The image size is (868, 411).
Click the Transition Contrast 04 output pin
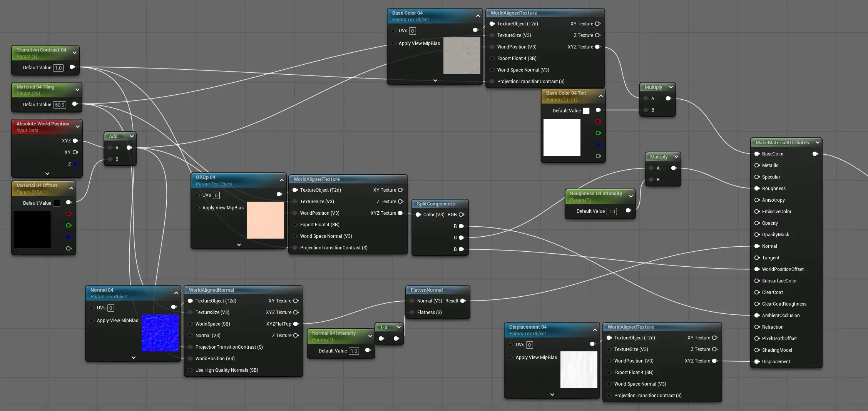coord(72,67)
